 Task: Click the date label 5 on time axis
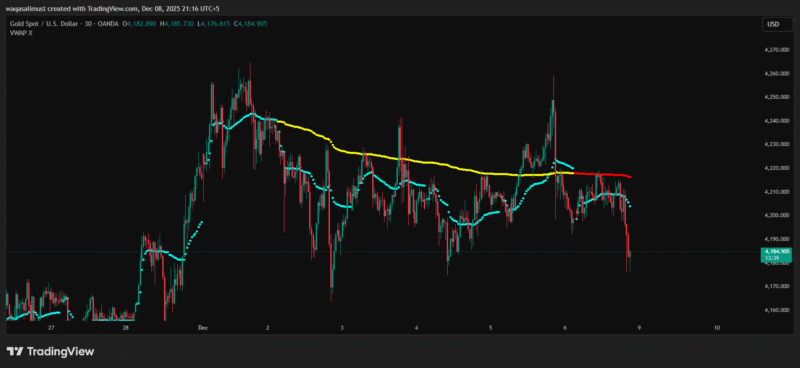point(490,328)
